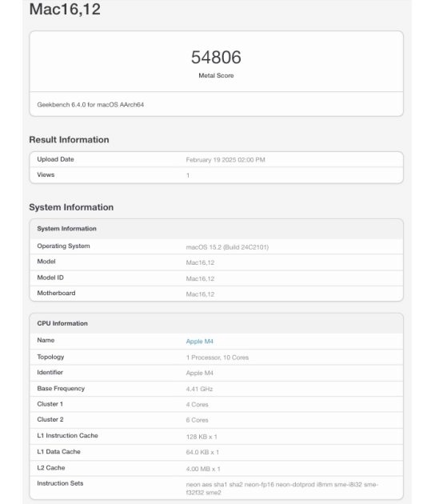This screenshot has width=439, height=504.
Task: Click the Operating System label
Action: (x=63, y=246)
